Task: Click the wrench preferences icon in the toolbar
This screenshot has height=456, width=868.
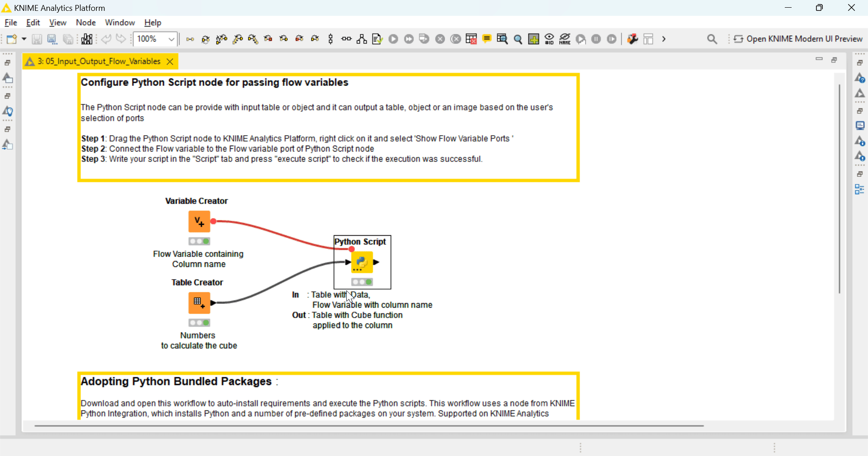Action: [632, 39]
